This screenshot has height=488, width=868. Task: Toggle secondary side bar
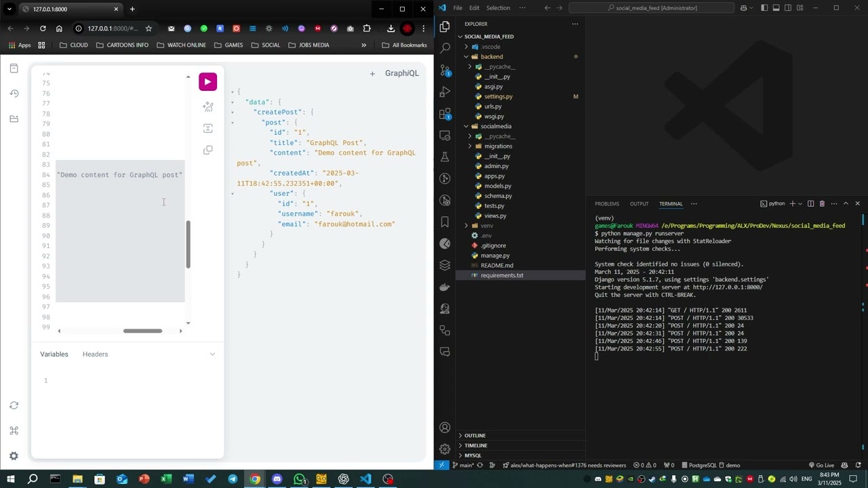click(788, 8)
